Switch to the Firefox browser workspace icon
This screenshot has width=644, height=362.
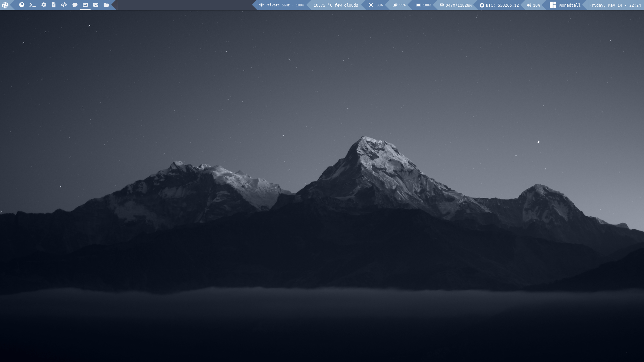click(21, 5)
